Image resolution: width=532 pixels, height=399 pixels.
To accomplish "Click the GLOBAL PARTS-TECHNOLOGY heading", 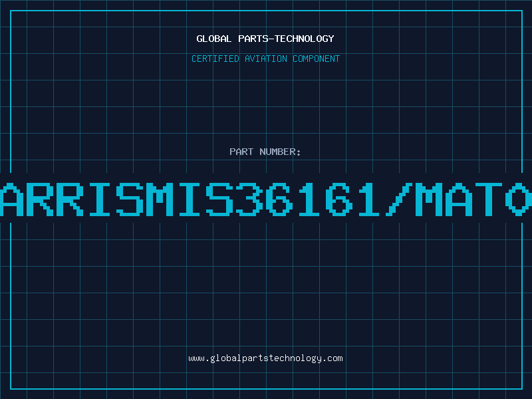I will click(265, 39).
